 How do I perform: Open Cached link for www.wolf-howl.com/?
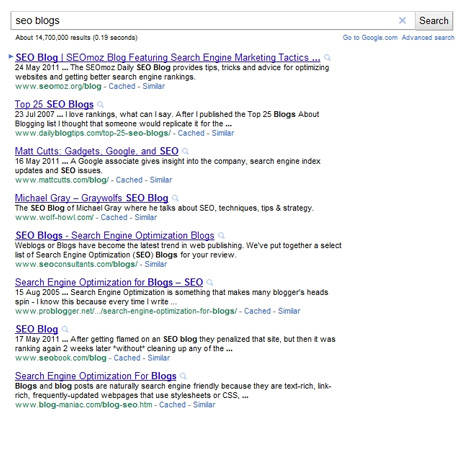(114, 217)
